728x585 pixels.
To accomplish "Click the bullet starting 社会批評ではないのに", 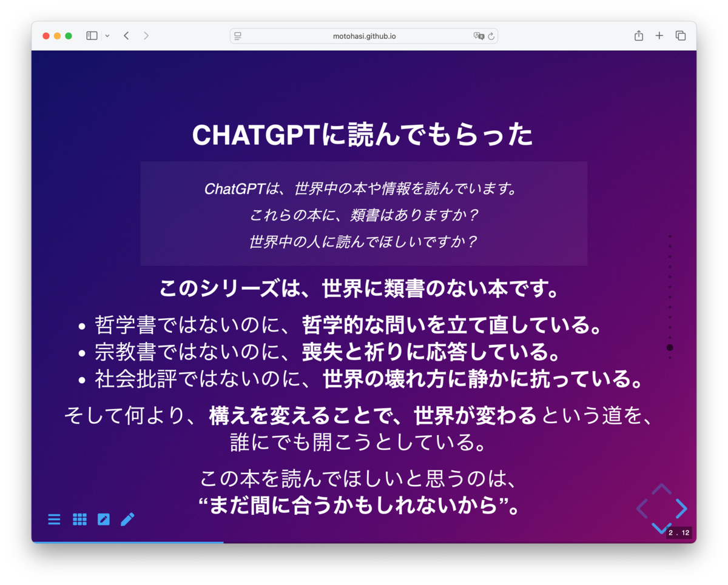I will 369,379.
